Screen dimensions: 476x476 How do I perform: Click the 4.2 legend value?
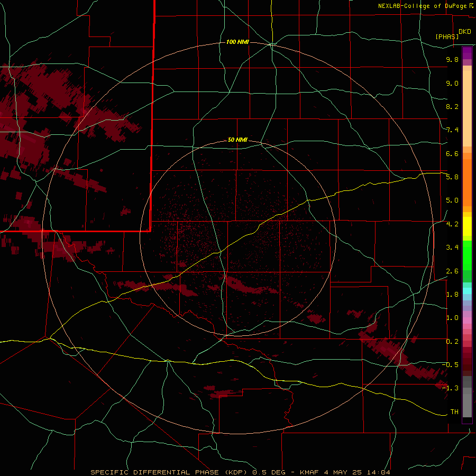point(452,224)
